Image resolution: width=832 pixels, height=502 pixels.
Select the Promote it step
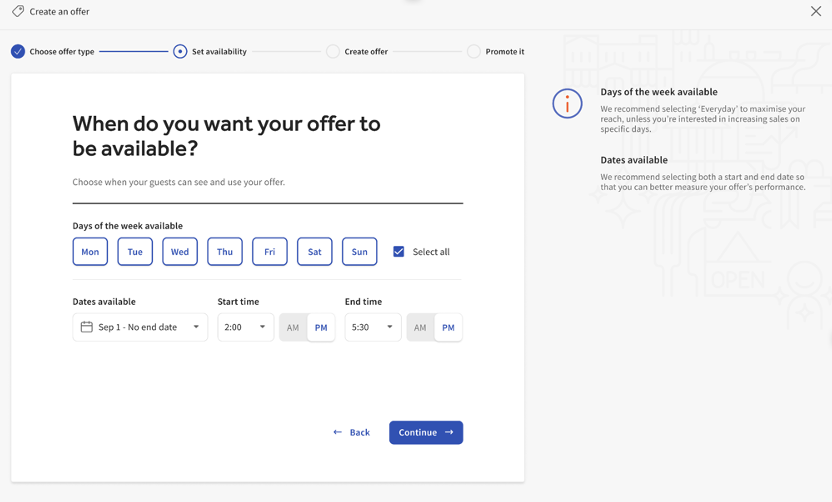click(x=504, y=51)
